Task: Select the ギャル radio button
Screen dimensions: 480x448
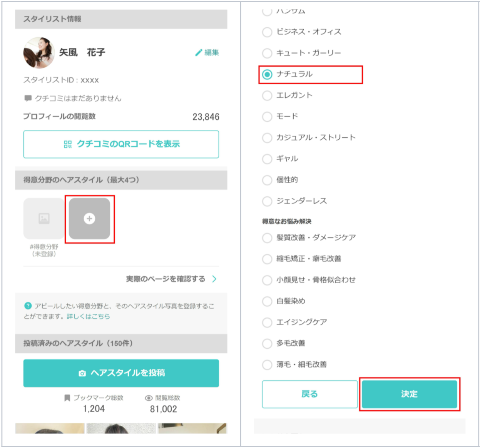Action: (x=267, y=159)
